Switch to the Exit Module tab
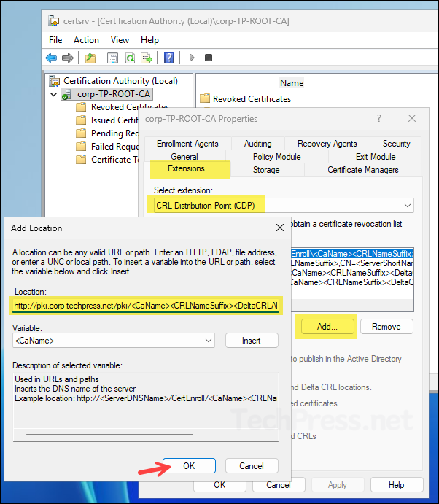This screenshot has width=439, height=504. tap(376, 157)
